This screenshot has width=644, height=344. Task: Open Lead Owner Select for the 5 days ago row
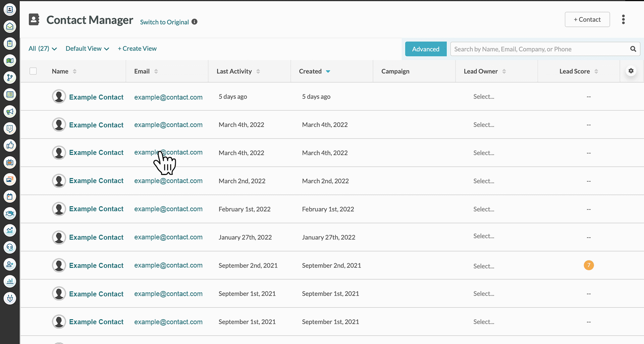(484, 97)
